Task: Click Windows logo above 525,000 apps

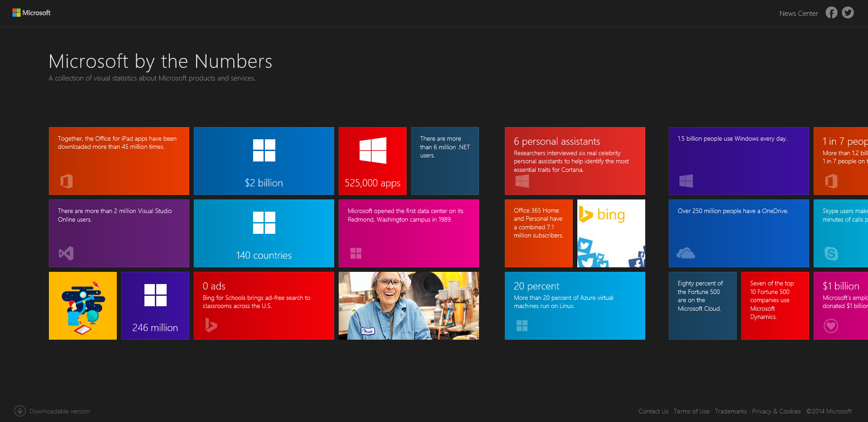Action: point(373,150)
